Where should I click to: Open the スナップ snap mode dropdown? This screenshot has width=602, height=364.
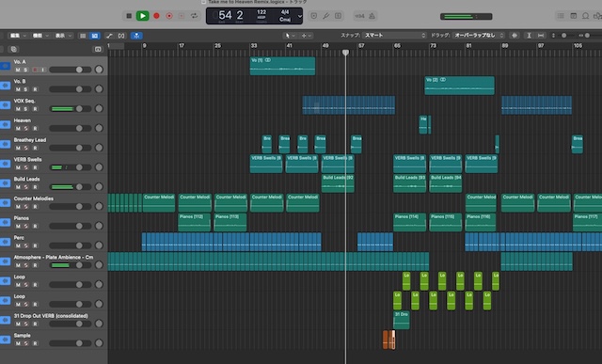(395, 36)
